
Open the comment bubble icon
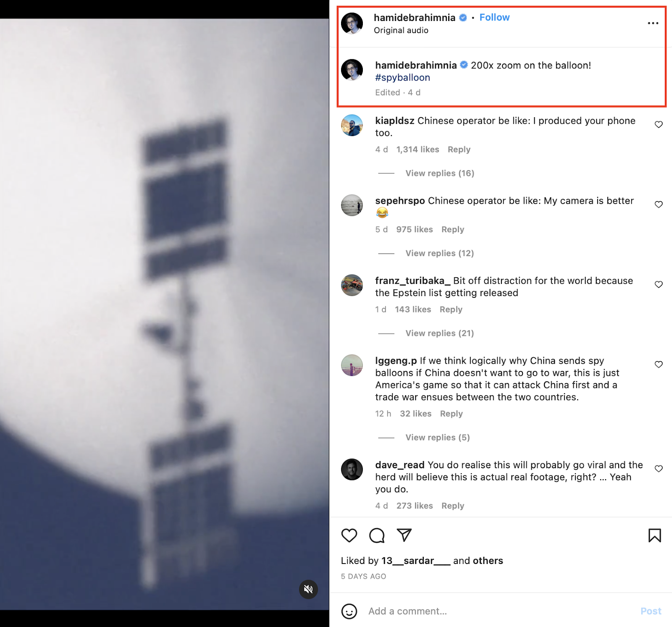pos(377,535)
